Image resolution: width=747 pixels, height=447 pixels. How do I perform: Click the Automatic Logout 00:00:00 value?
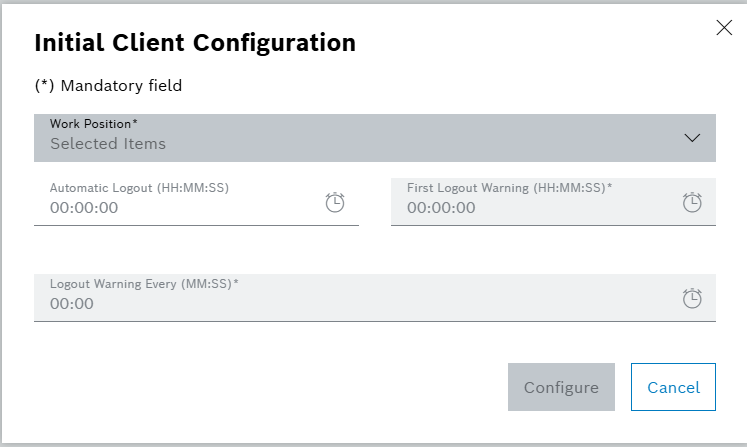coord(84,208)
